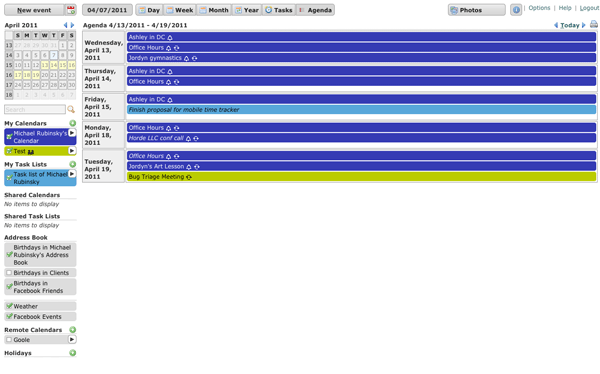The width and height of the screenshot is (600, 374).
Task: Add a remote calendar via plus icon
Action: coord(72,330)
